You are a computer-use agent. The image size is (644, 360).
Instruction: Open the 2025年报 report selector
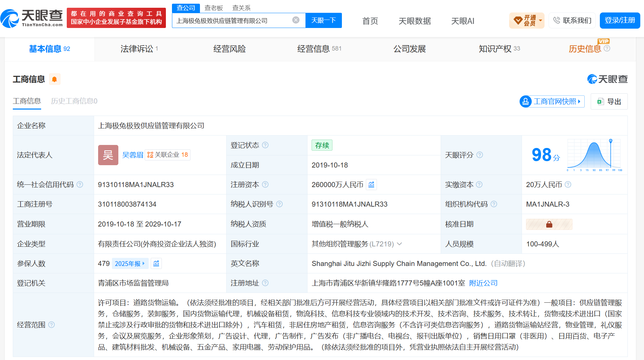click(130, 264)
